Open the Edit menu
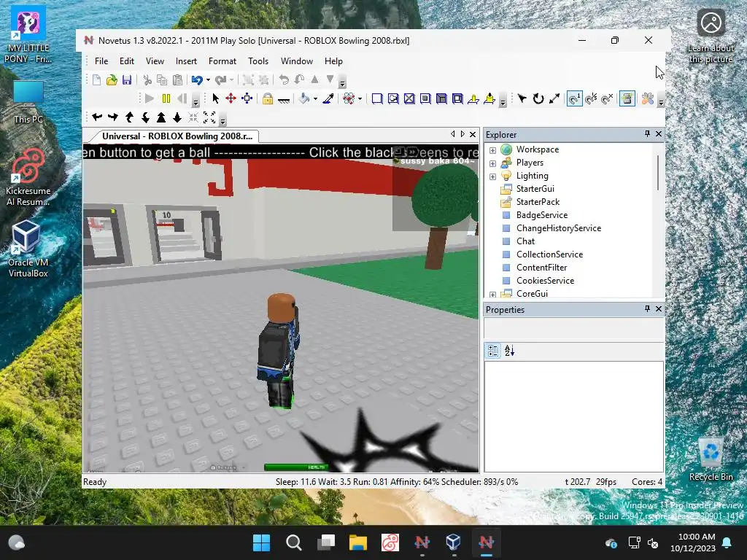Image resolution: width=747 pixels, height=560 pixels. (x=127, y=61)
